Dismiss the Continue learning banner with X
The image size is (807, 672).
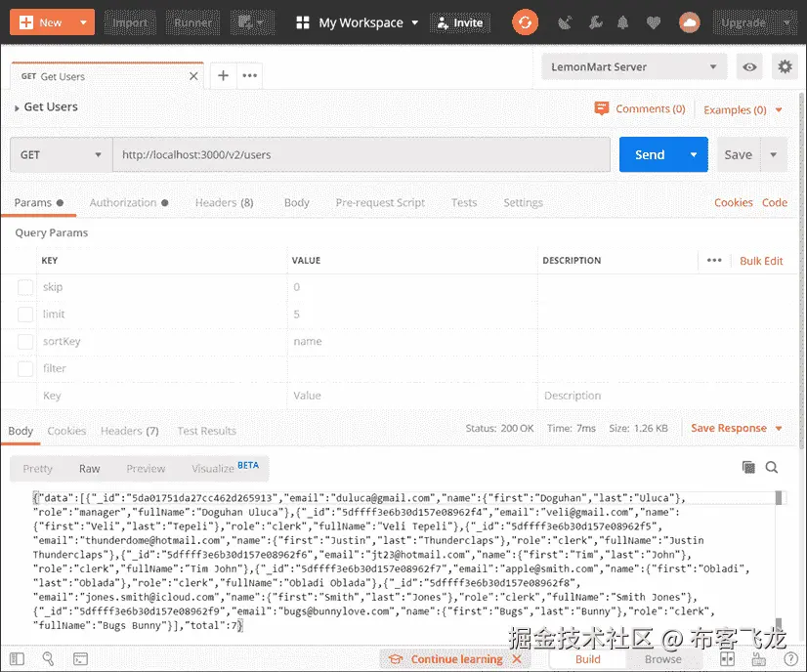[517, 659]
